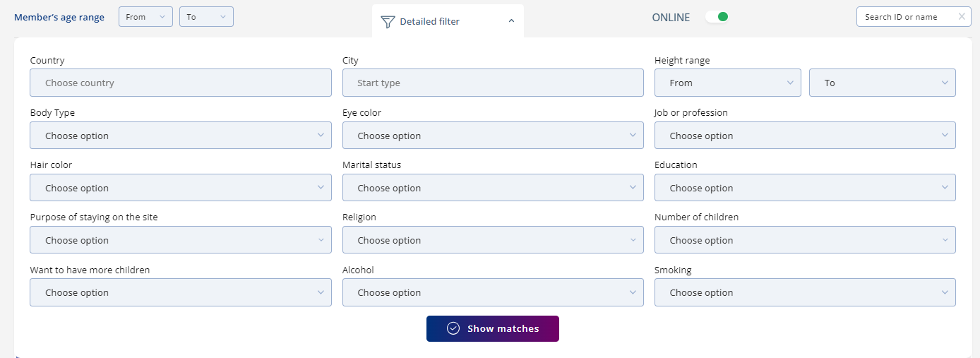
Task: Collapse the Detailed filter chevron
Action: 511,21
